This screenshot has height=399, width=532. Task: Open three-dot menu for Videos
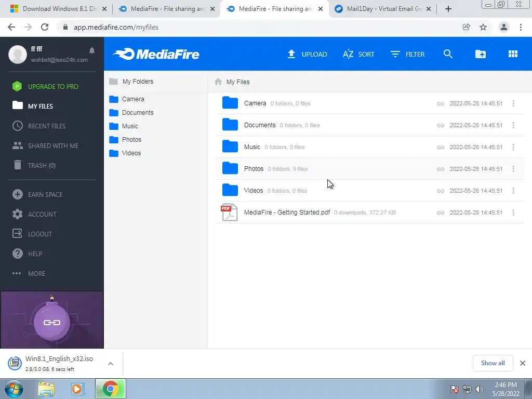[513, 191]
